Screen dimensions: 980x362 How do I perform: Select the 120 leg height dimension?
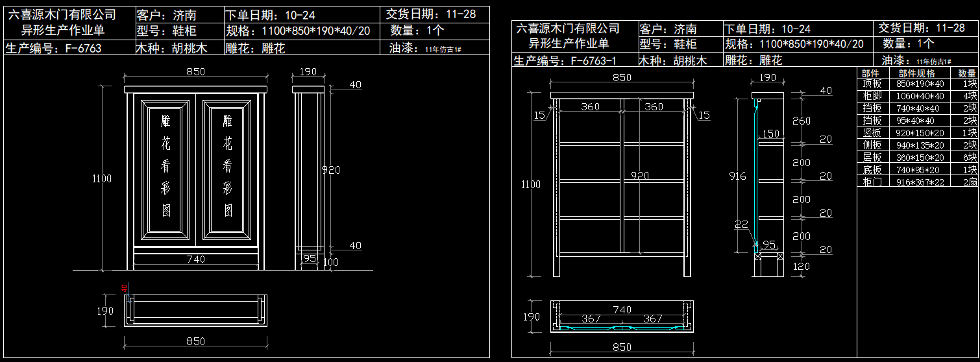click(x=802, y=266)
